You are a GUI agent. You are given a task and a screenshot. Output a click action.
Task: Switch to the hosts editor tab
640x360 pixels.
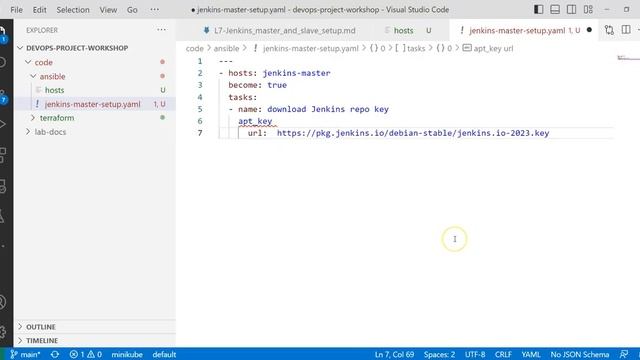click(x=403, y=30)
